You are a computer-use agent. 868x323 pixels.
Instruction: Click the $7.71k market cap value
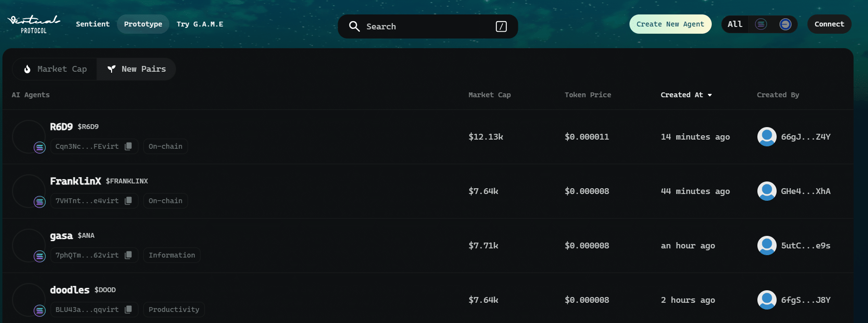click(x=483, y=245)
